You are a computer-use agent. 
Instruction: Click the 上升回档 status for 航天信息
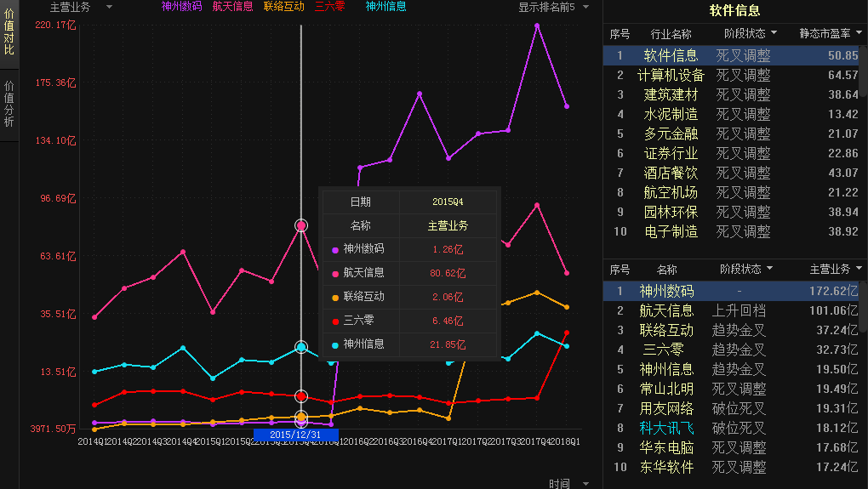click(739, 310)
